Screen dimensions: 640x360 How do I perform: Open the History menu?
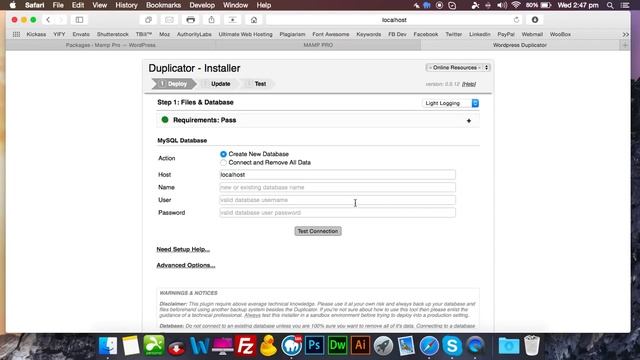(x=126, y=5)
